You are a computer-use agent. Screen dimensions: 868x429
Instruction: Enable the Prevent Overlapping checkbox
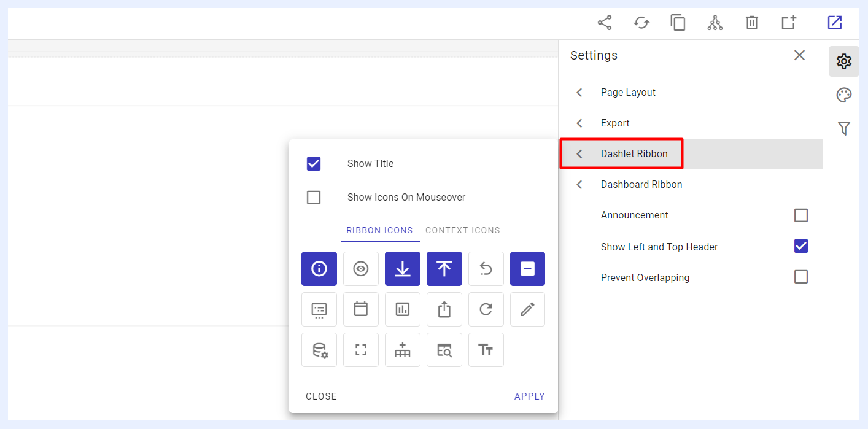(x=801, y=277)
